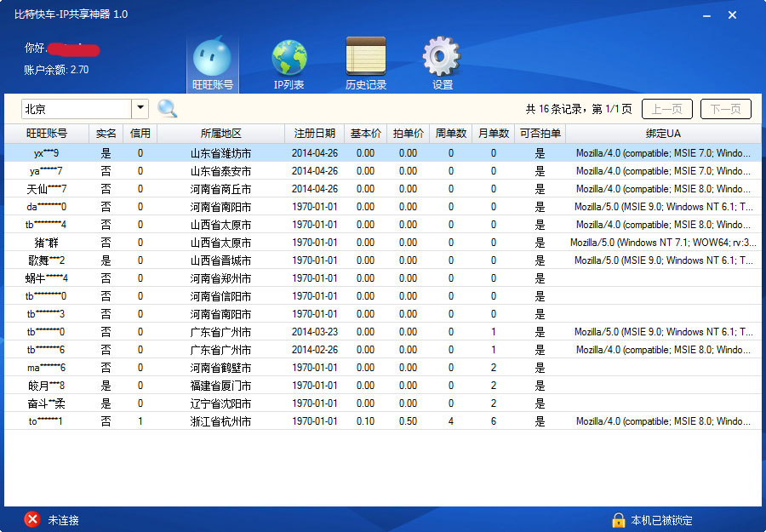Click the 本机已被锁定 padlock icon
The width and height of the screenshot is (766, 532).
[x=619, y=520]
